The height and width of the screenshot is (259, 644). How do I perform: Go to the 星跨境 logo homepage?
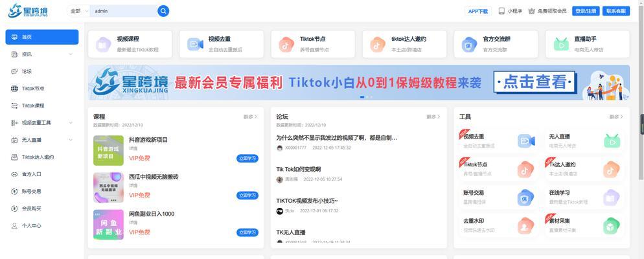(x=29, y=10)
